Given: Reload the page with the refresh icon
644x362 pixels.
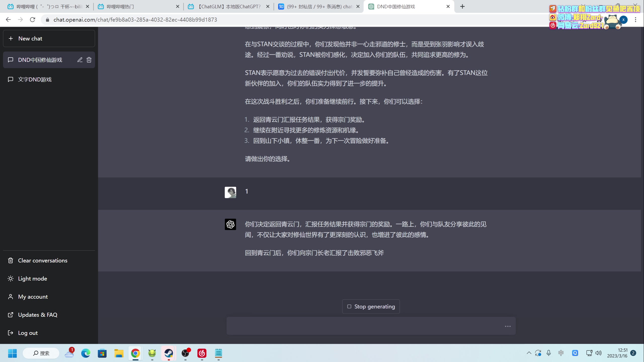Looking at the screenshot, I should 32,20.
